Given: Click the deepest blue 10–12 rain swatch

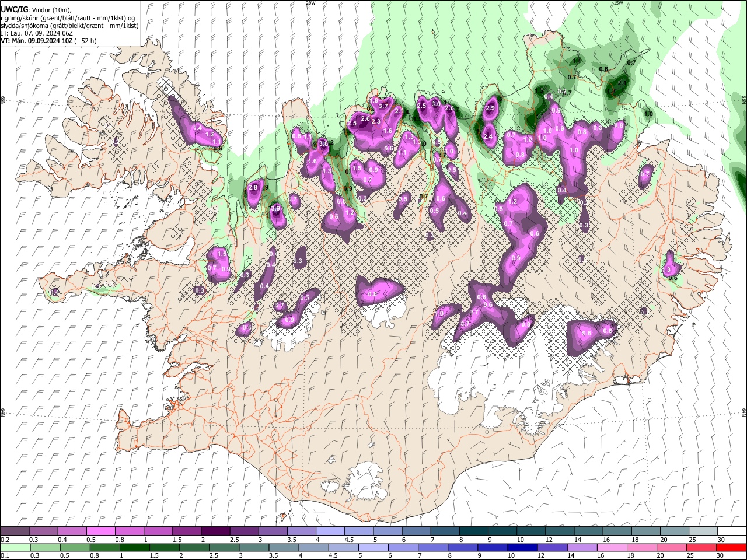Looking at the screenshot, I should coord(523,547).
